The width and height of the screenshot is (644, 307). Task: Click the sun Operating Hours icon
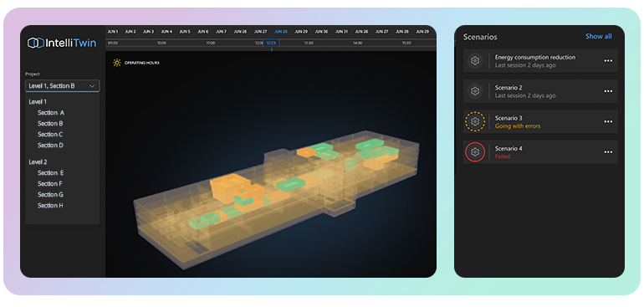pyautogui.click(x=117, y=63)
